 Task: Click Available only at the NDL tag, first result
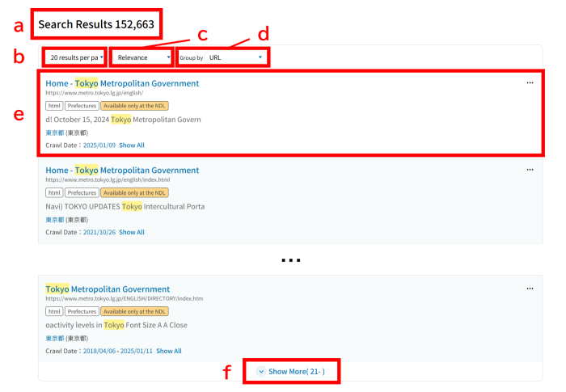(x=134, y=106)
